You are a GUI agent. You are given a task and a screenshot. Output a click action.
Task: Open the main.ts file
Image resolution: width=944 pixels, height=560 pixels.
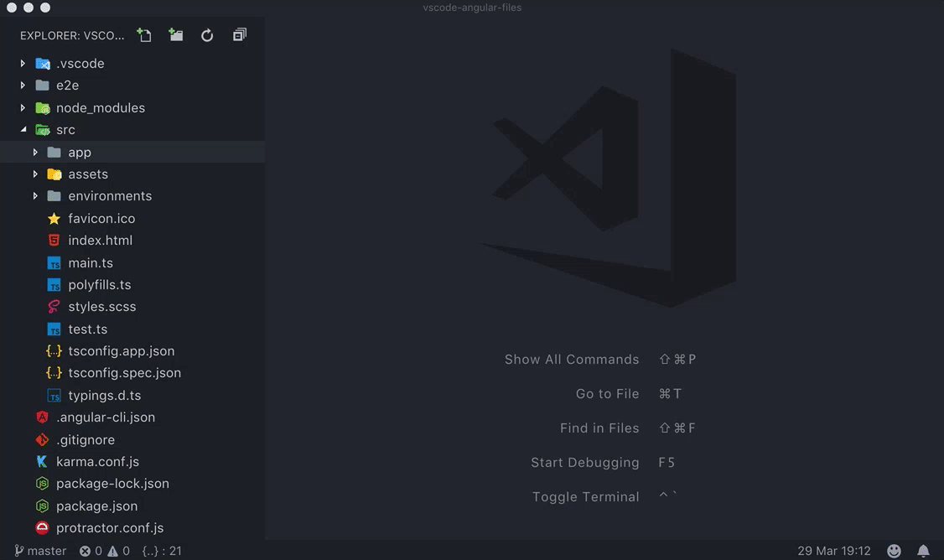pos(91,263)
